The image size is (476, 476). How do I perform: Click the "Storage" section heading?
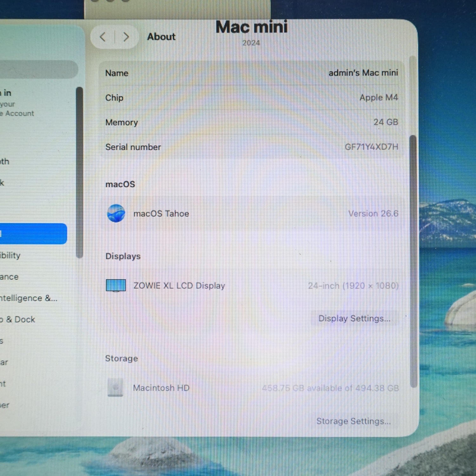point(122,359)
